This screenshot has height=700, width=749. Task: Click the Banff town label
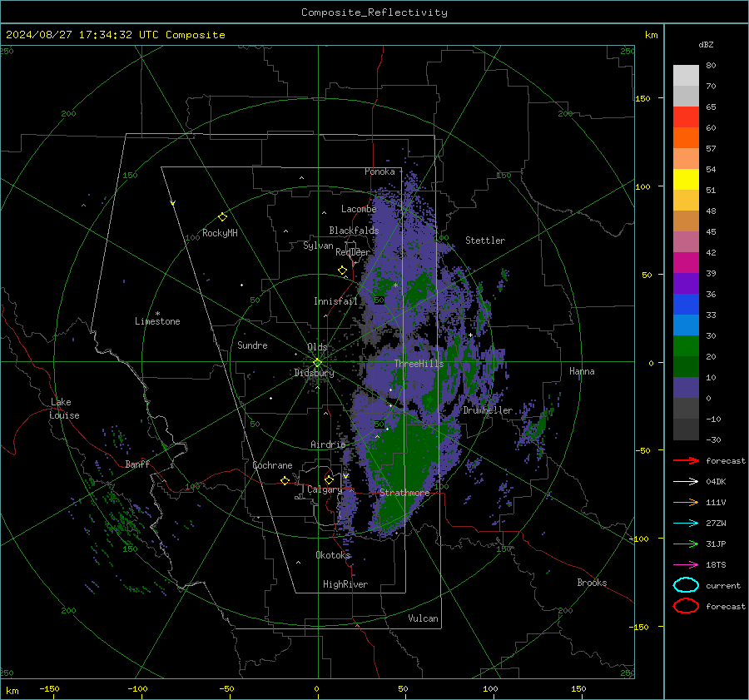137,464
